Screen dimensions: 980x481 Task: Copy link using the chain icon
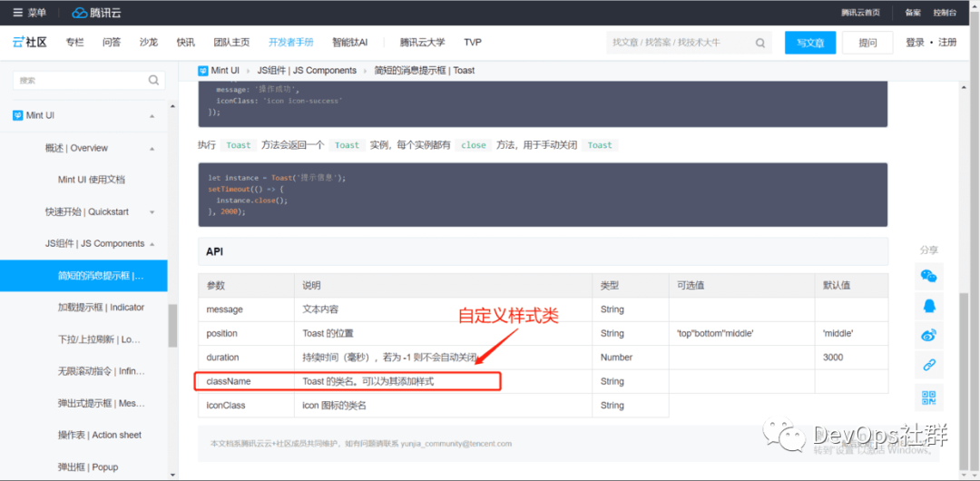(929, 366)
